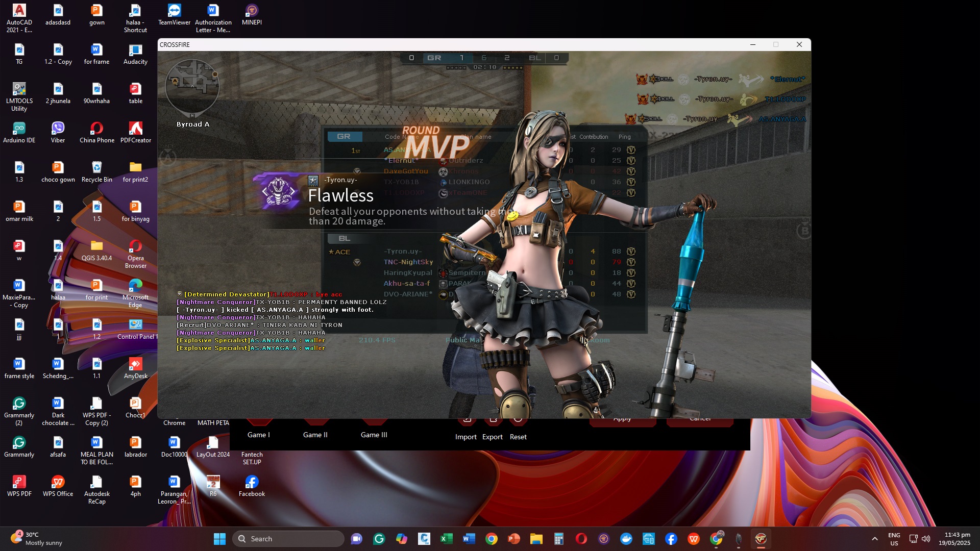Image resolution: width=980 pixels, height=551 pixels.
Task: Click the Windows Start button
Action: [219, 539]
